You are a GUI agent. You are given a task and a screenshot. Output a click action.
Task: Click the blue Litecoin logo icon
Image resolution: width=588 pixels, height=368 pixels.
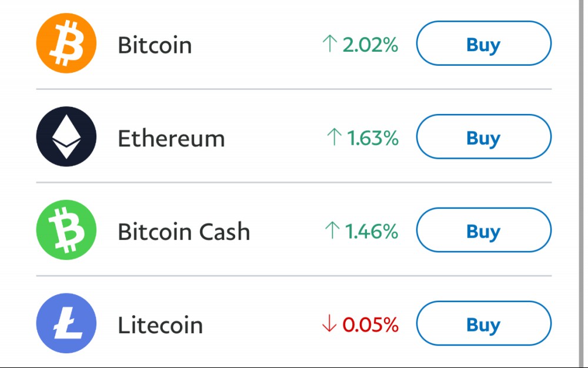tap(66, 323)
